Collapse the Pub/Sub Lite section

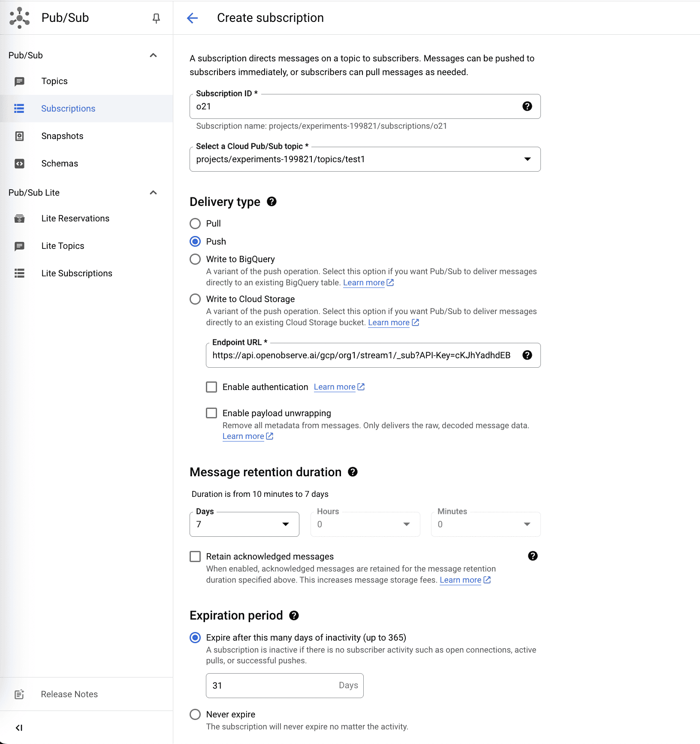(153, 192)
